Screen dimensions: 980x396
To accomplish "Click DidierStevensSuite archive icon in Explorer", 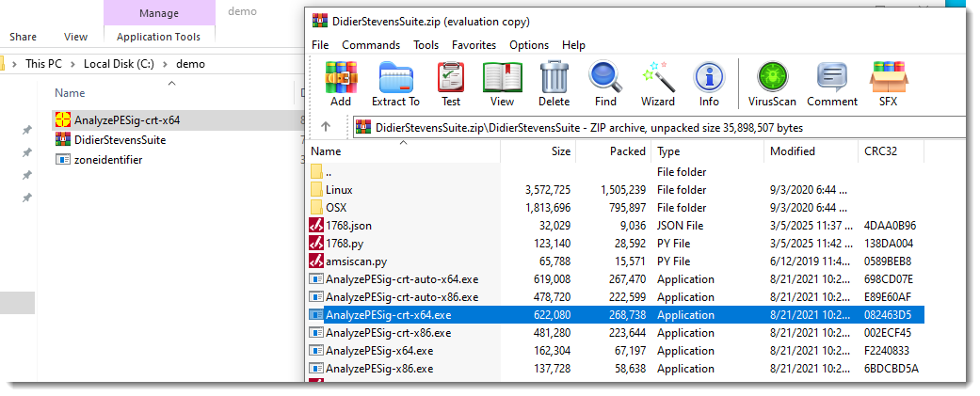I will [62, 139].
